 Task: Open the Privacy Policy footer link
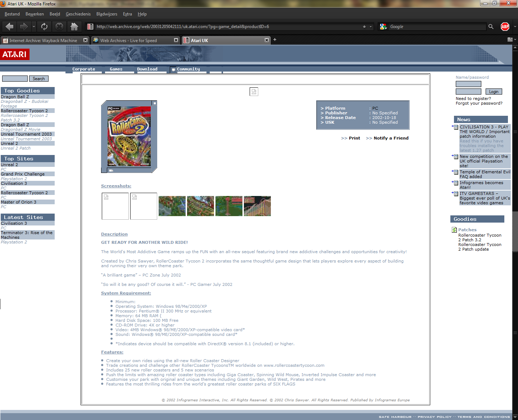click(x=435, y=417)
